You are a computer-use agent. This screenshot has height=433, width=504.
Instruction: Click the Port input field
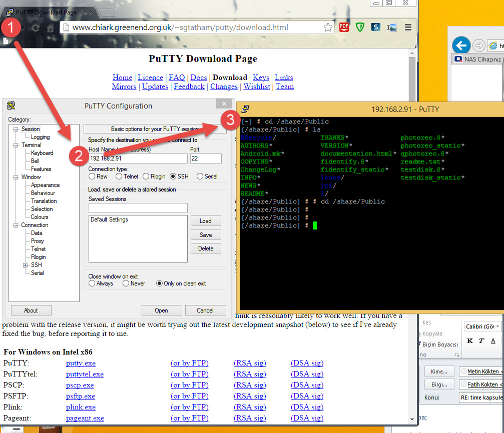[206, 158]
